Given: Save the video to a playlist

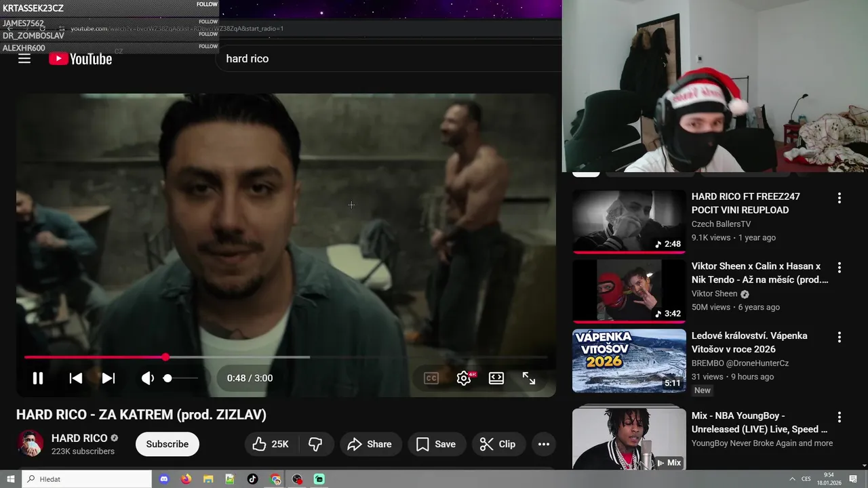Looking at the screenshot, I should (x=435, y=444).
